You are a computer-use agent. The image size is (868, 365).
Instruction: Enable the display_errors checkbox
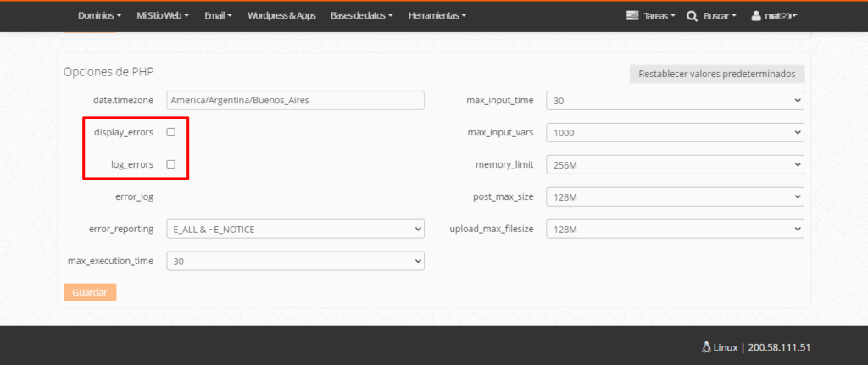coord(171,132)
